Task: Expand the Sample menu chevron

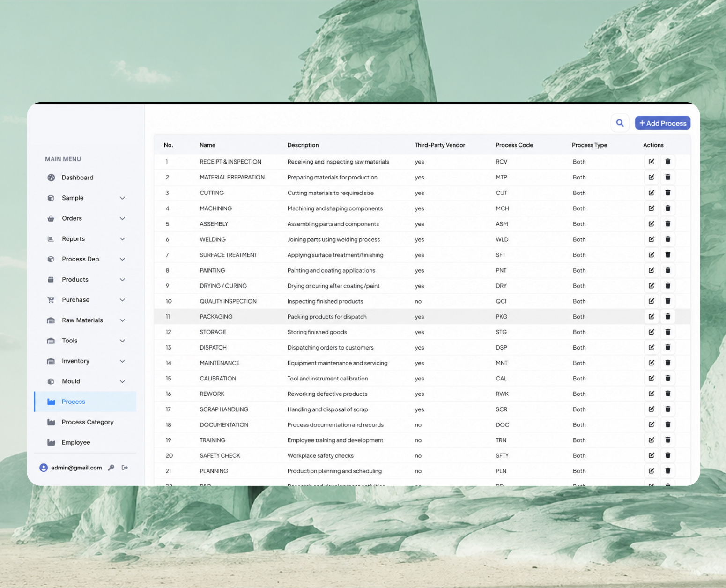Action: pyautogui.click(x=122, y=198)
